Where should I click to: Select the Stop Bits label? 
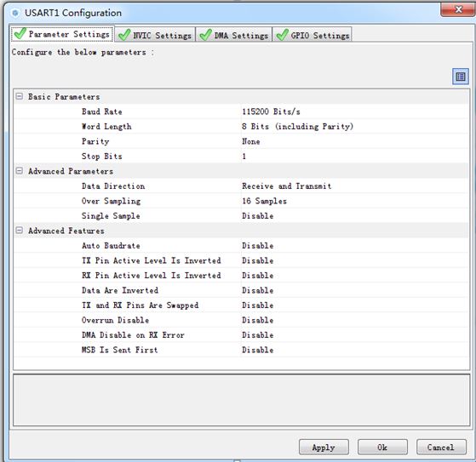tap(101, 157)
